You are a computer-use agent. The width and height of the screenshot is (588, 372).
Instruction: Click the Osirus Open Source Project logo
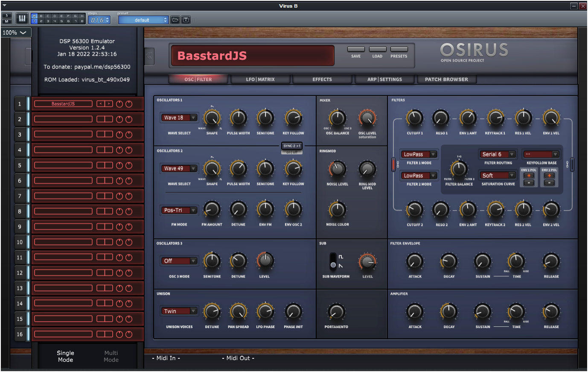pos(474,53)
